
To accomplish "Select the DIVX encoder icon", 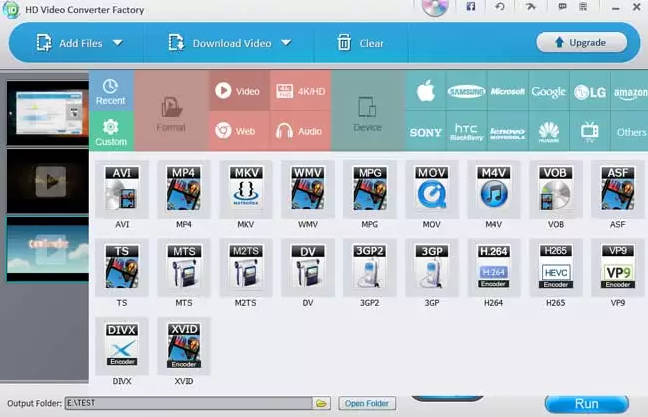I will point(122,344).
